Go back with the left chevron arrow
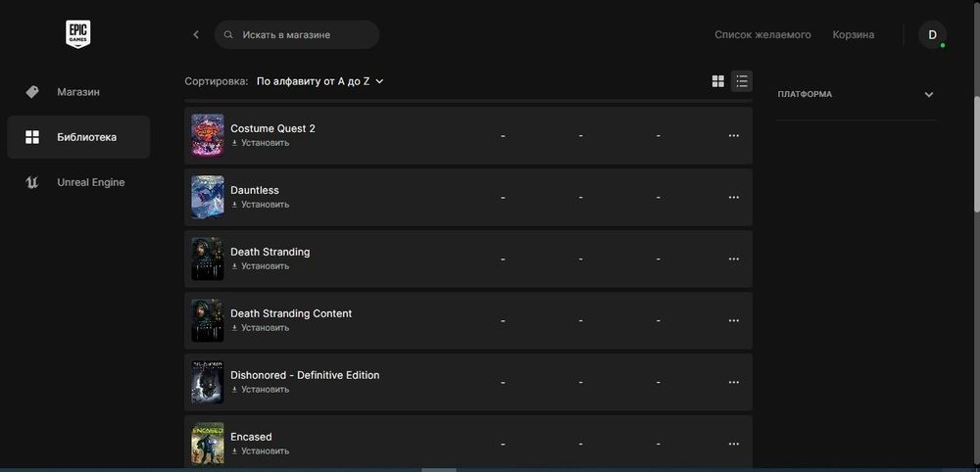This screenshot has height=472, width=980. click(196, 35)
